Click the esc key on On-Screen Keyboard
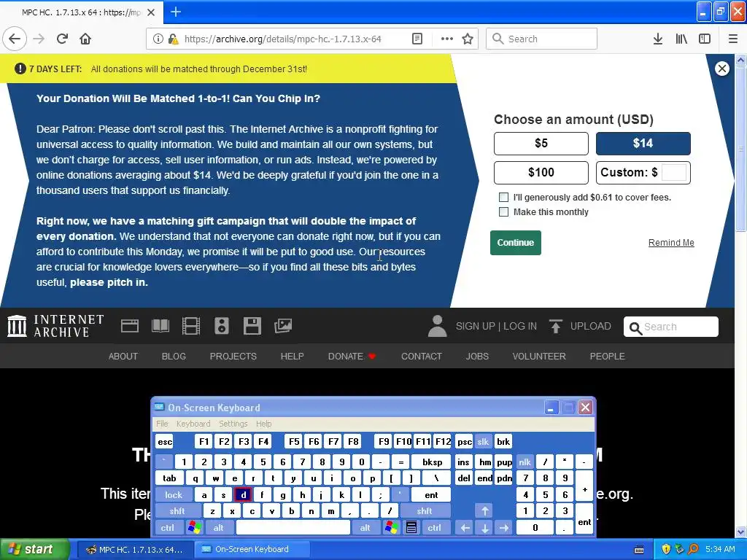747x560 pixels. click(x=165, y=442)
